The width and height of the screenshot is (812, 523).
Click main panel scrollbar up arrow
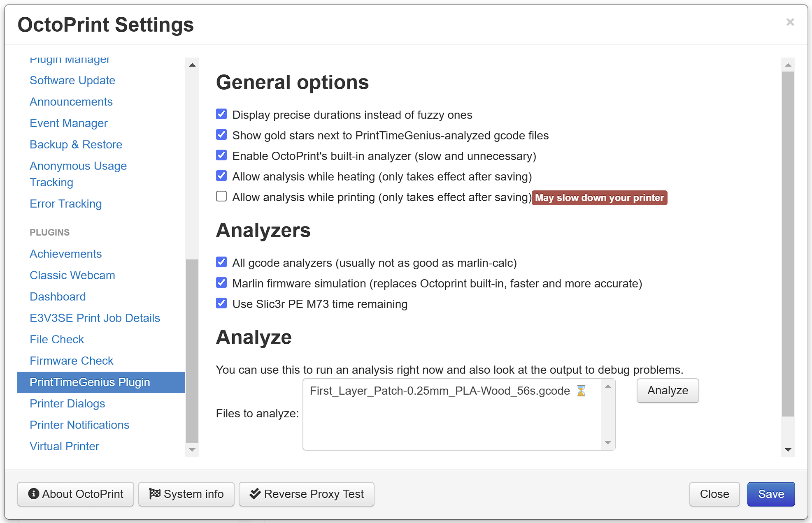(788, 65)
